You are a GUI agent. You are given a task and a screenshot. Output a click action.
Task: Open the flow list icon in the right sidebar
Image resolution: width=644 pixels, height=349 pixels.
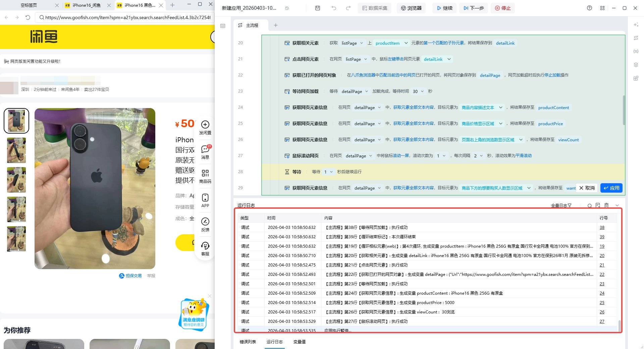[636, 38]
